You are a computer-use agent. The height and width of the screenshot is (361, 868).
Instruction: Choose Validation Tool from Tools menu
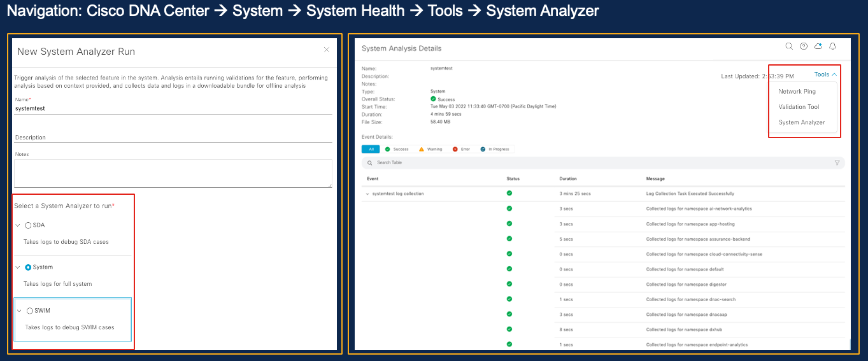click(x=799, y=107)
